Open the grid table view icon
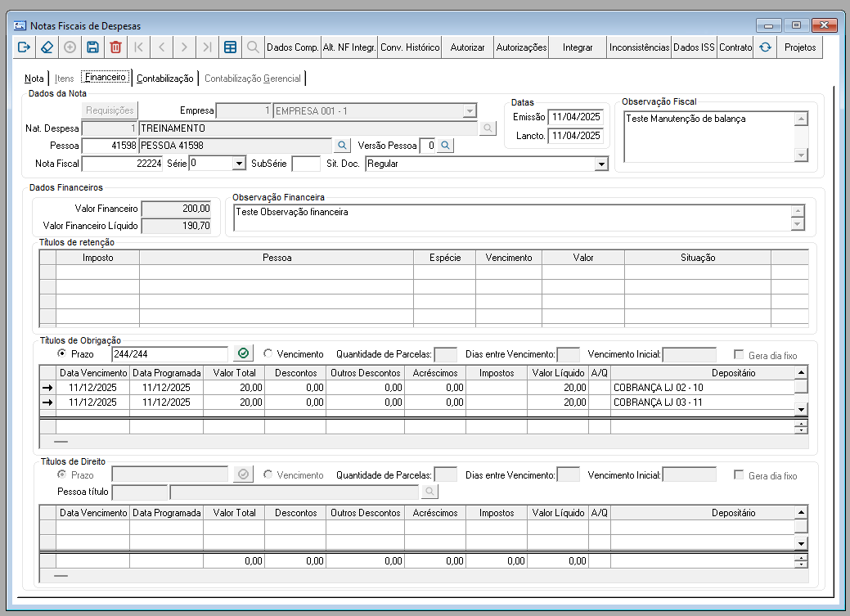This screenshot has height=616, width=850. click(x=231, y=47)
